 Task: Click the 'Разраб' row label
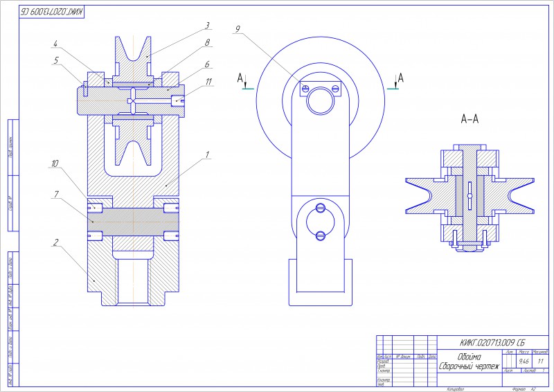[x=383, y=362]
